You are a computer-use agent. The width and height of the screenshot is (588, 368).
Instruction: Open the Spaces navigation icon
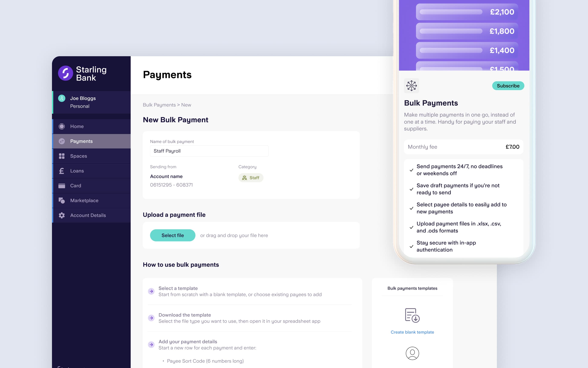click(x=62, y=156)
